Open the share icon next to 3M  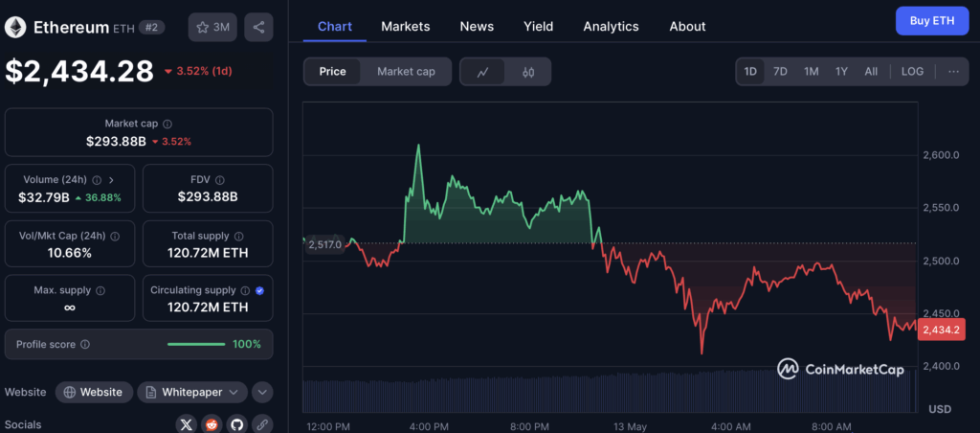point(258,28)
